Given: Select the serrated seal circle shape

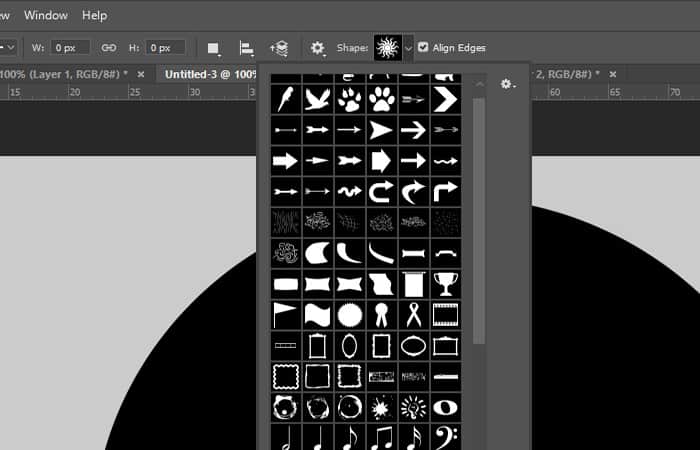Looking at the screenshot, I should tap(350, 315).
